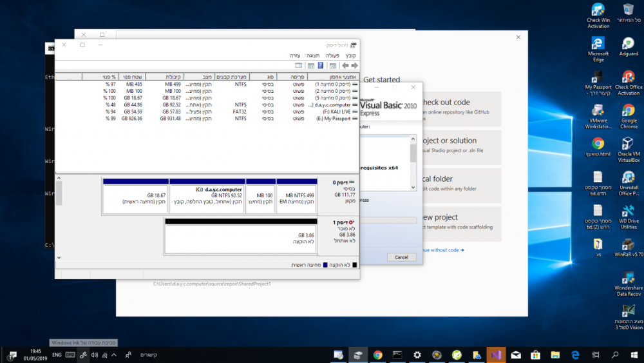Viewport: 644px width, 363px height.
Task: Sort by the מערכת קבצים column header
Action: pyautogui.click(x=232, y=77)
